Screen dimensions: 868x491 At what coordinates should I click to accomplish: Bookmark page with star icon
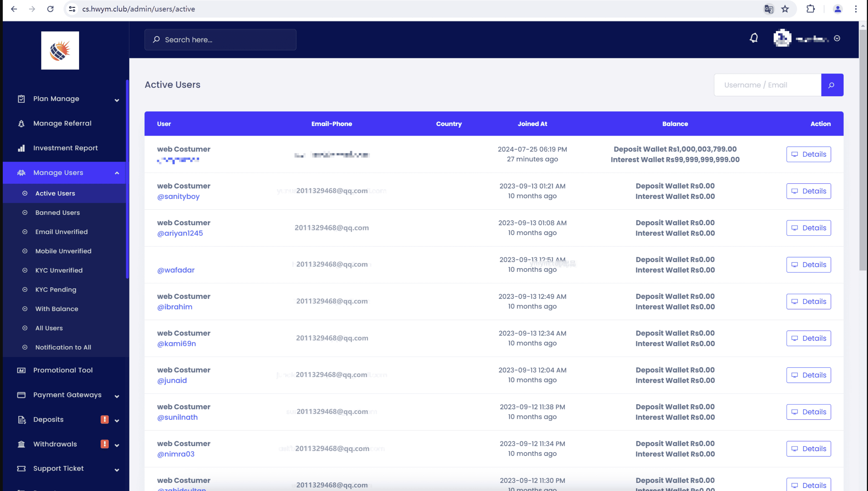[785, 9]
